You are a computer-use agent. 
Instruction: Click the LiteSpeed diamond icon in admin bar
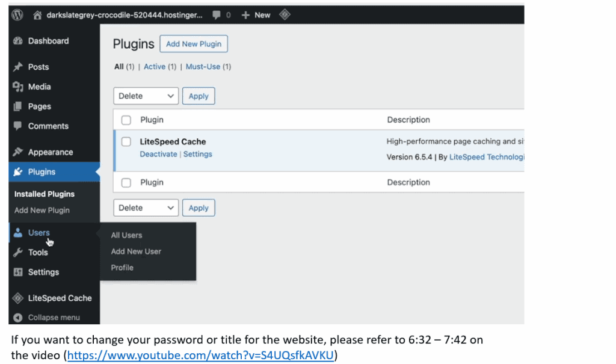pos(285,15)
